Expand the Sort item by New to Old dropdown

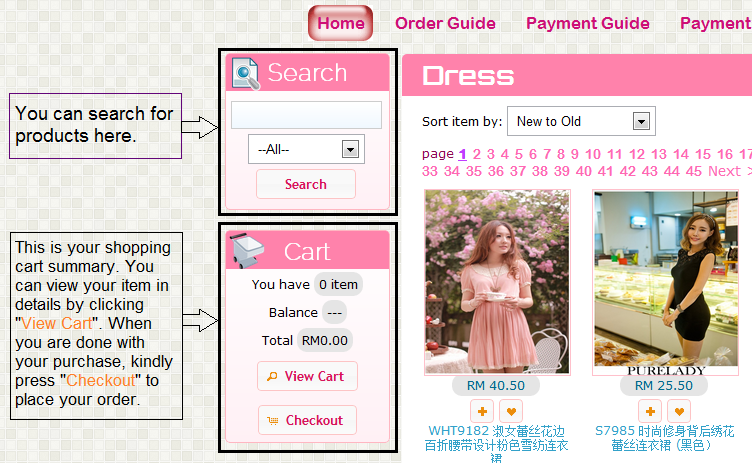(581, 122)
